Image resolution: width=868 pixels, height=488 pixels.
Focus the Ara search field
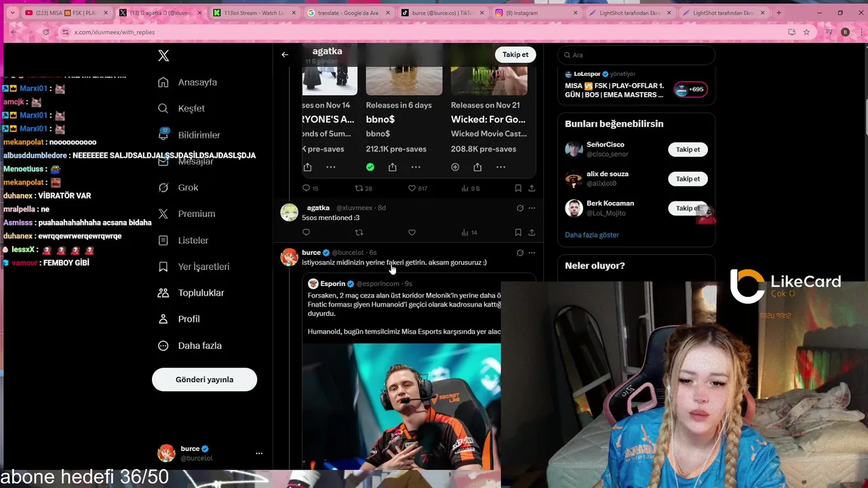tap(637, 55)
